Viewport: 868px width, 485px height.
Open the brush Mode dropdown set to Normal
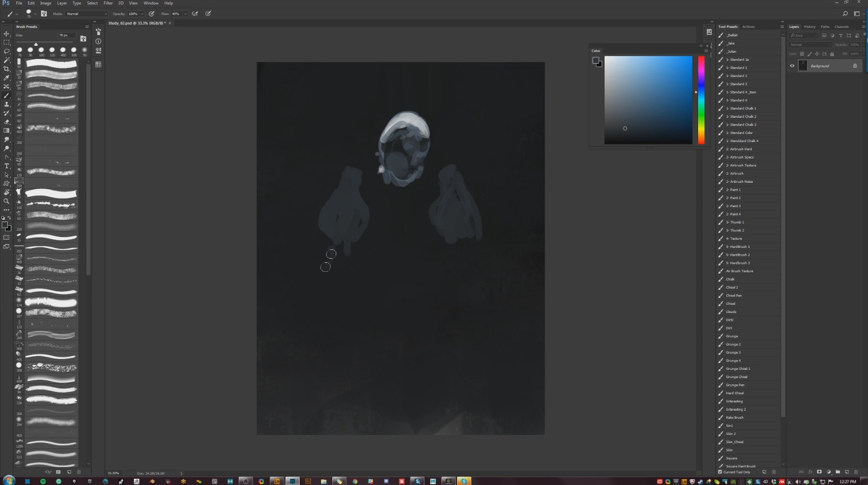86,14
